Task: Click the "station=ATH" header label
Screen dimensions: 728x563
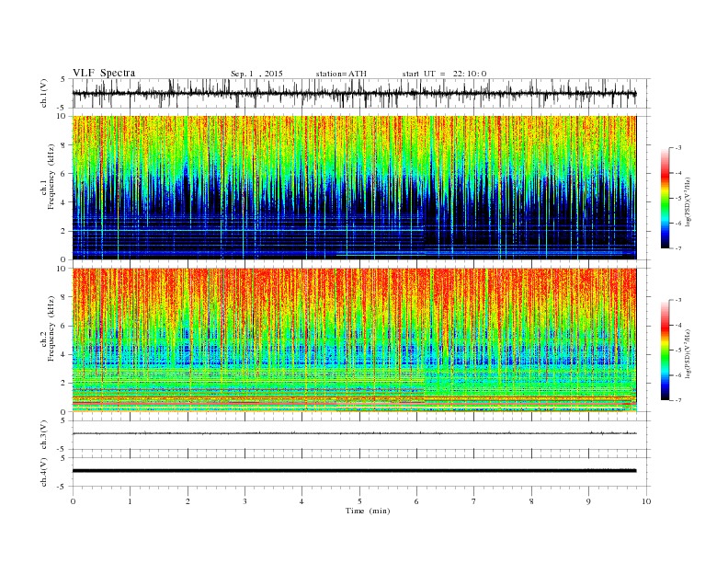Action: point(341,74)
